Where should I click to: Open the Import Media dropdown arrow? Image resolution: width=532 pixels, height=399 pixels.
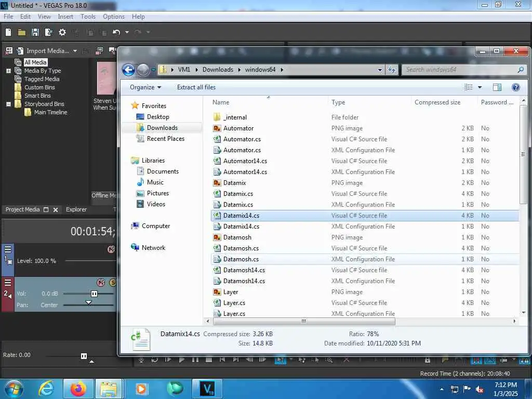tap(75, 51)
